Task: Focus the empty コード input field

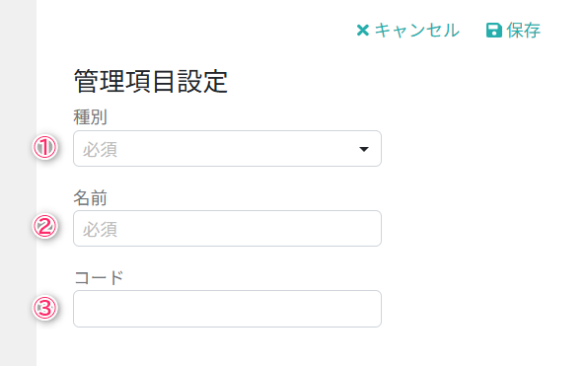Action: tap(227, 309)
